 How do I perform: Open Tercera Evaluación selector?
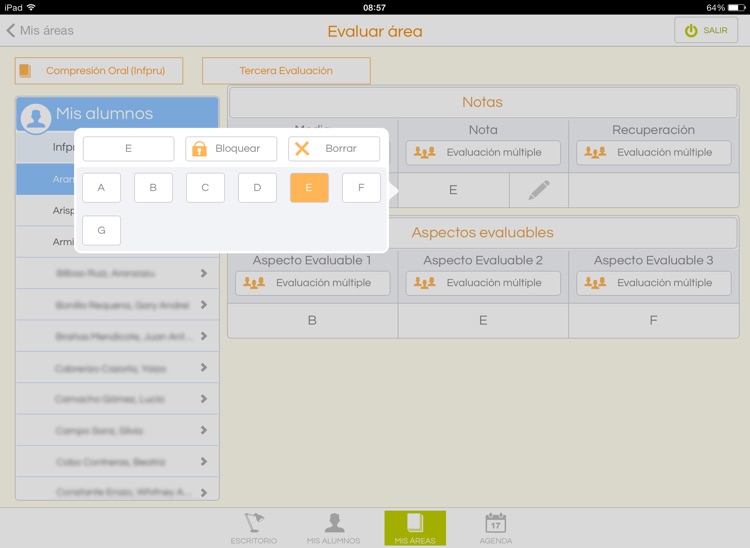click(x=286, y=71)
